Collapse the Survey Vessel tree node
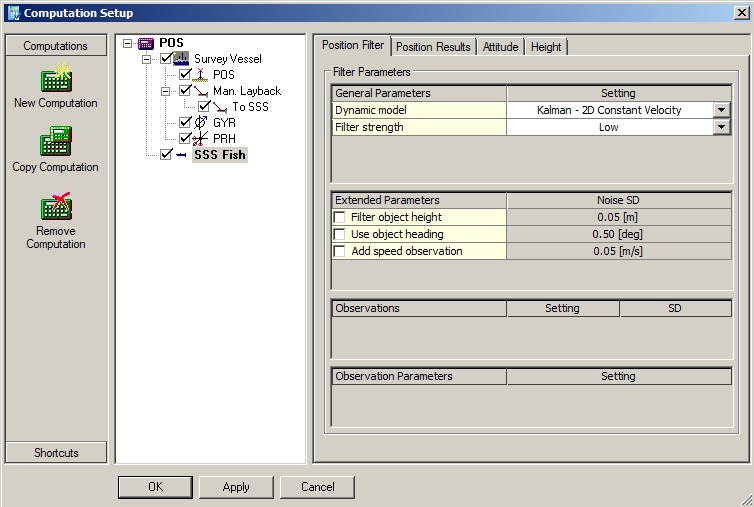754x507 pixels. 147,59
